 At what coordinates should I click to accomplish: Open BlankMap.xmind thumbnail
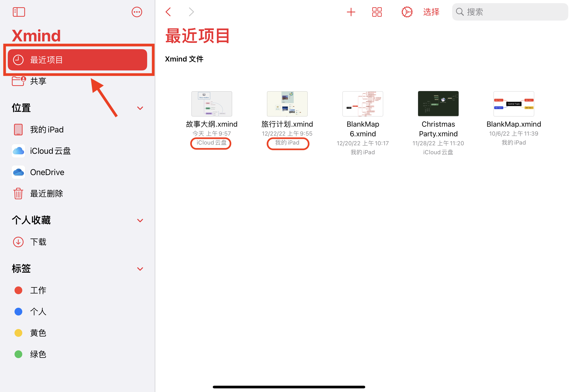[514, 104]
